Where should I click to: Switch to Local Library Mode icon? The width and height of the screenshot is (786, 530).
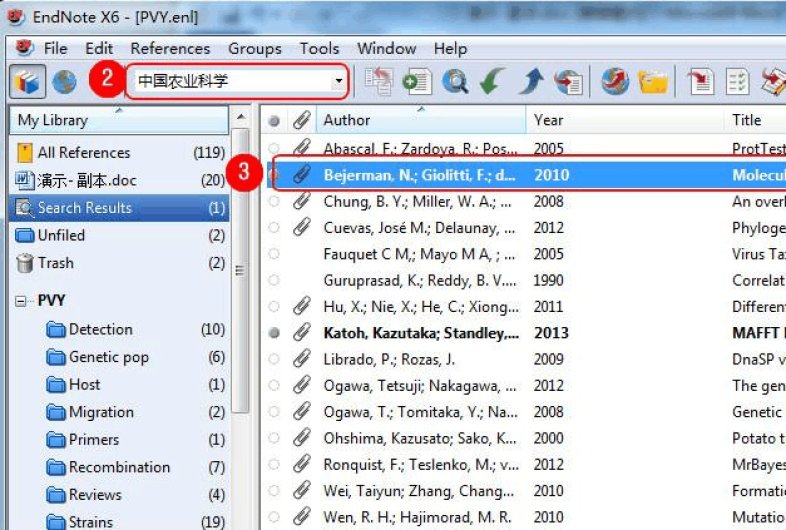coord(28,81)
